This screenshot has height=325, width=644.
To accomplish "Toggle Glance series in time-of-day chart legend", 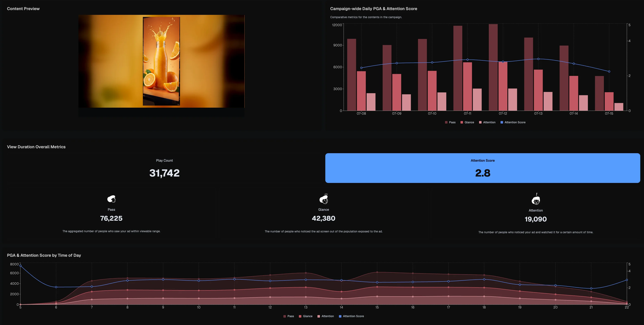I will [x=306, y=316].
